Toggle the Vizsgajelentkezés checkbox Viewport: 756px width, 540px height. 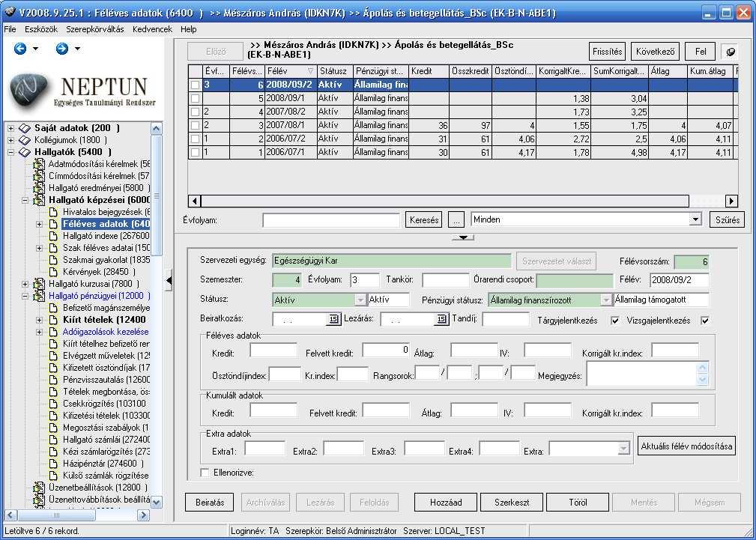click(x=705, y=321)
